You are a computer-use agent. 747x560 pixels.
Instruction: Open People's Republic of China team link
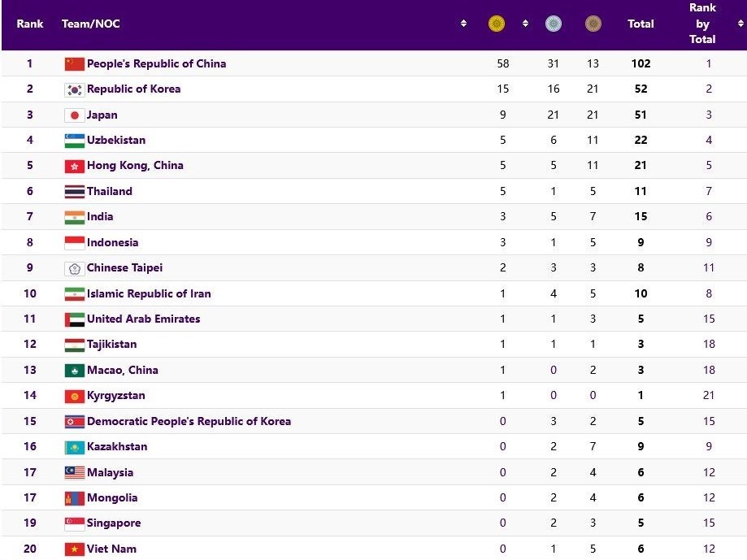click(x=156, y=63)
